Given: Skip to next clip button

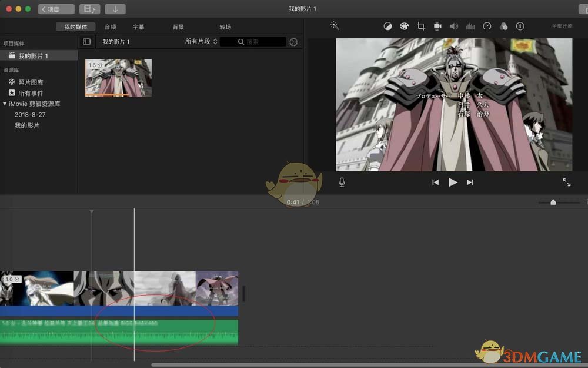Looking at the screenshot, I should point(470,183).
